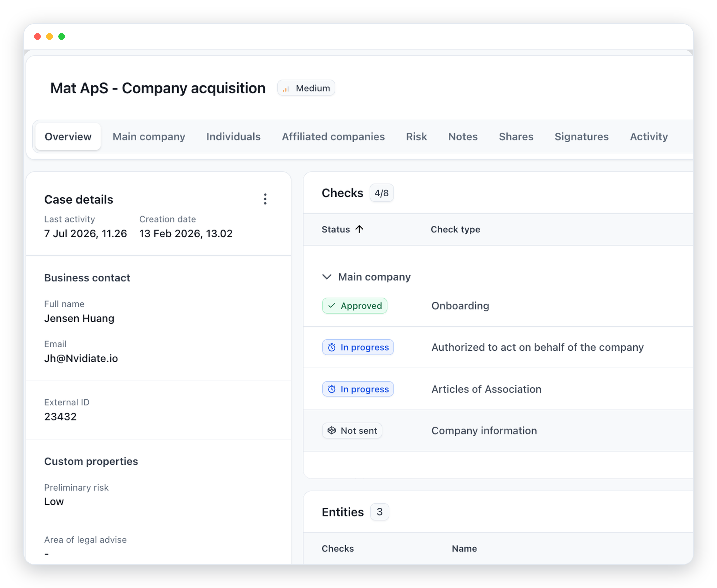Viewport: 717px width, 588px height.
Task: Click the Approved status badge for Onboarding
Action: coord(355,305)
